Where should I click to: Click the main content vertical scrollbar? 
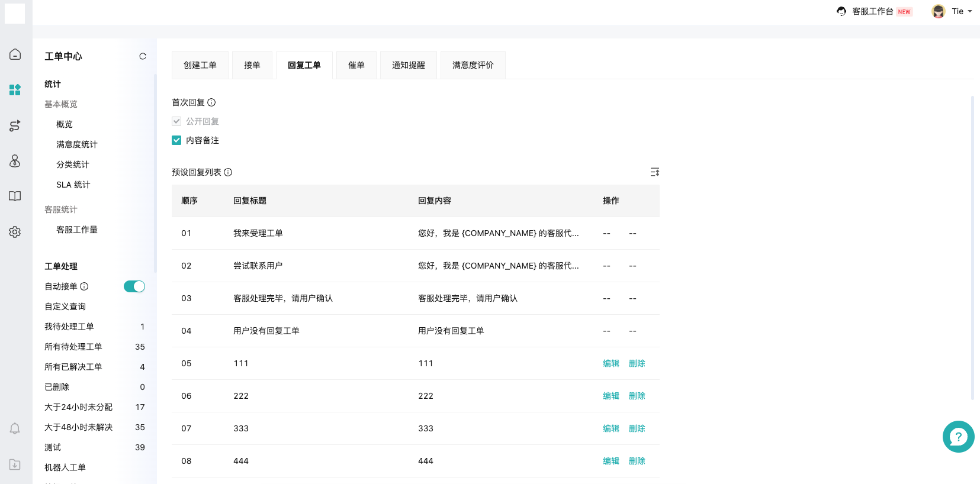(972, 248)
